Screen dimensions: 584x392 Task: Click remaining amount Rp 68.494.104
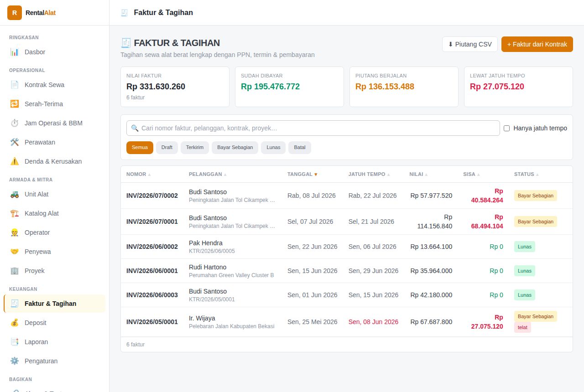tap(487, 222)
